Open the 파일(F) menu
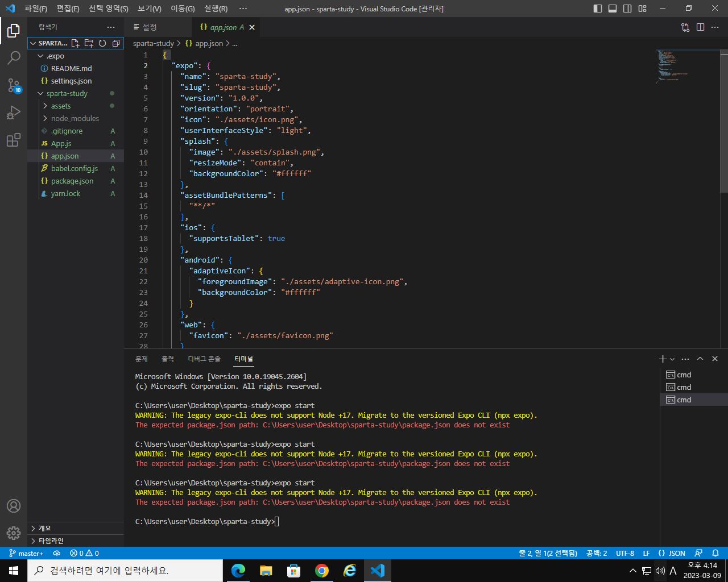 tap(36, 9)
